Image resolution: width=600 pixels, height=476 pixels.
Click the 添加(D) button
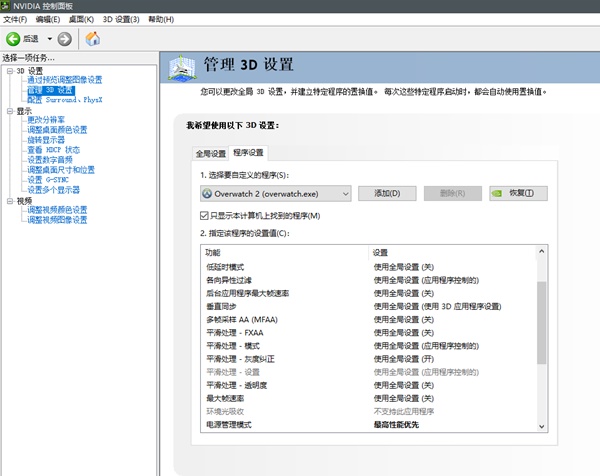click(x=387, y=193)
